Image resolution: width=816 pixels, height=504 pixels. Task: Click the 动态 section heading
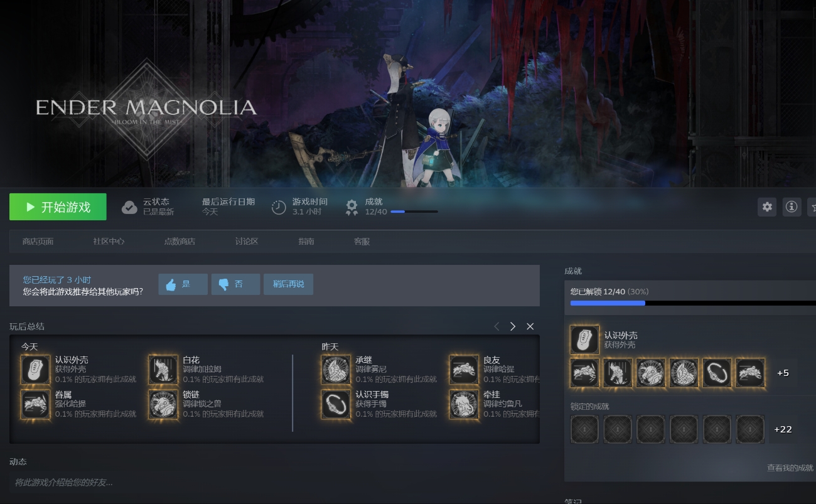click(x=18, y=462)
